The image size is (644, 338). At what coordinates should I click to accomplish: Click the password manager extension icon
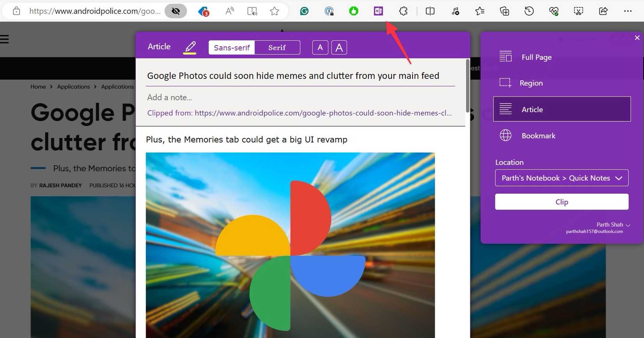coord(329,11)
